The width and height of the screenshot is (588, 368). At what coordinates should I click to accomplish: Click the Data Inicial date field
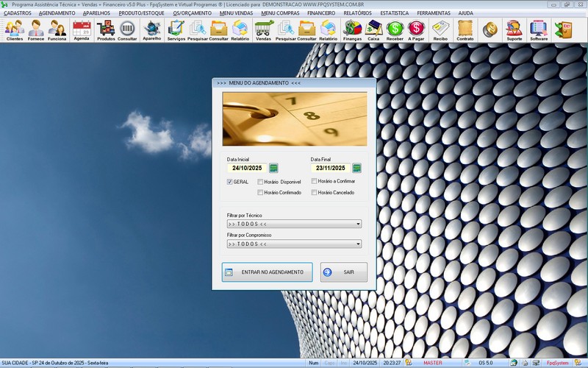(x=247, y=168)
